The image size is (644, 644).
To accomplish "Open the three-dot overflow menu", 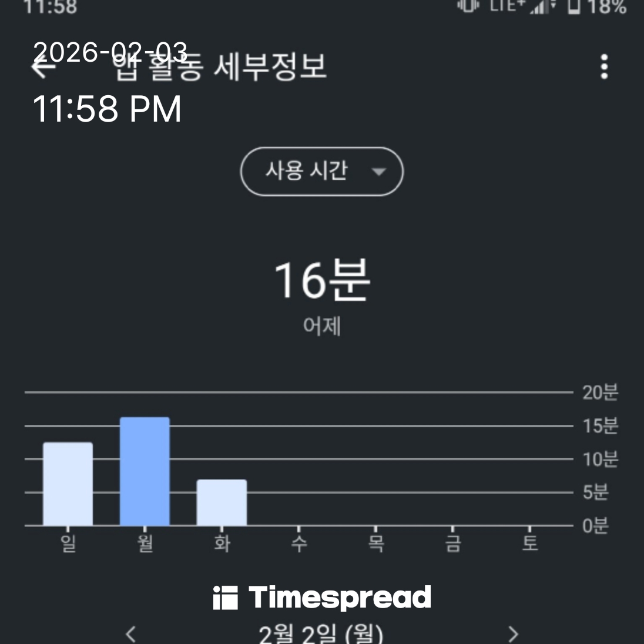I will click(604, 67).
